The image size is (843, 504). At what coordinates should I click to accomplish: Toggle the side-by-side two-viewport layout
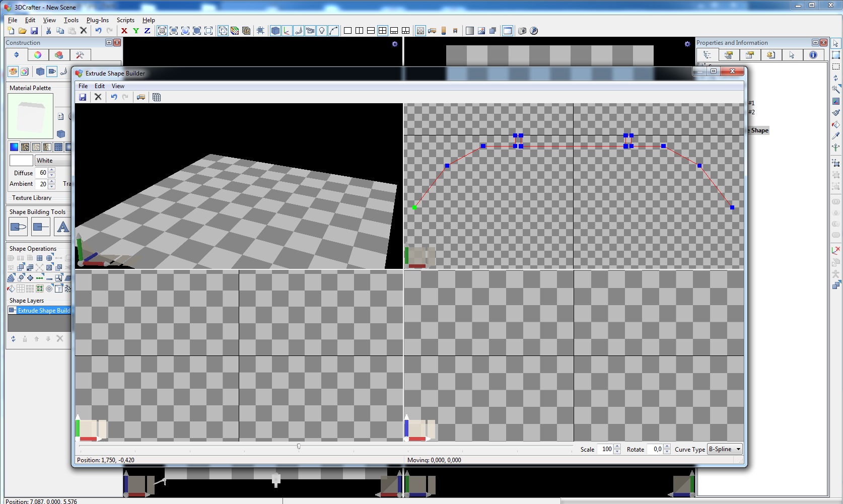click(359, 31)
